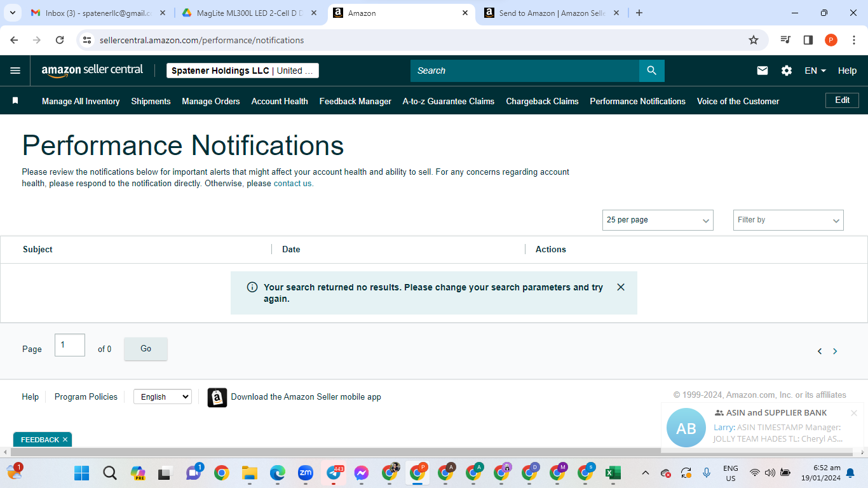Change footer language from English dropdown
Image resolution: width=868 pixels, height=488 pixels.
coord(163,396)
